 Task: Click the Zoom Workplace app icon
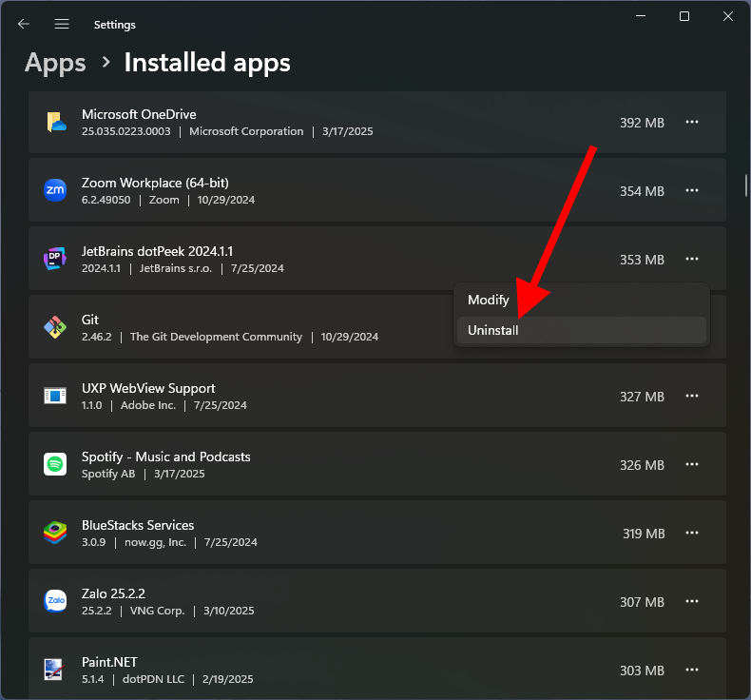coord(55,190)
